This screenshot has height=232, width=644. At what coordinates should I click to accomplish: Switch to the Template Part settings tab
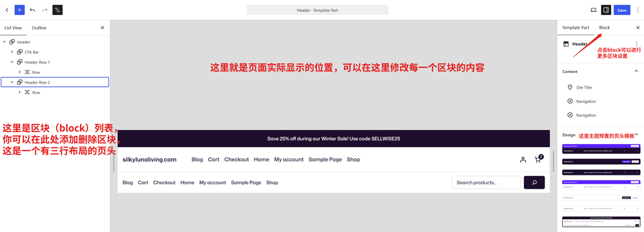point(575,28)
